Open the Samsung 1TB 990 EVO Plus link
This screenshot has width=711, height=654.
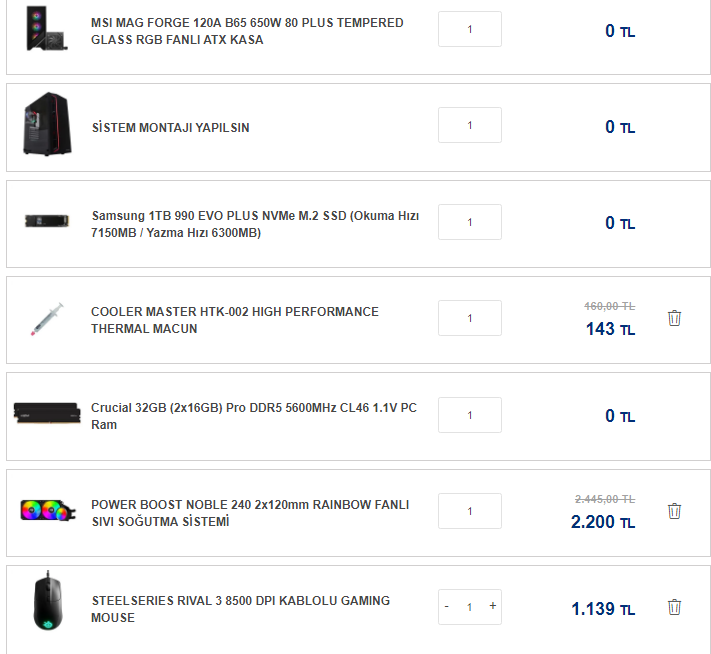click(x=255, y=224)
